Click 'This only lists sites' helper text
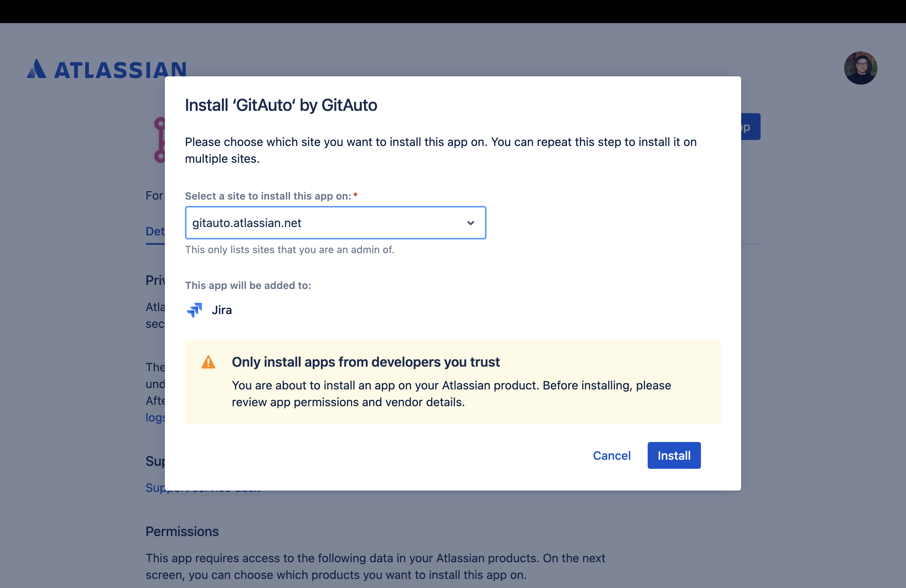The image size is (906, 588). (x=289, y=249)
